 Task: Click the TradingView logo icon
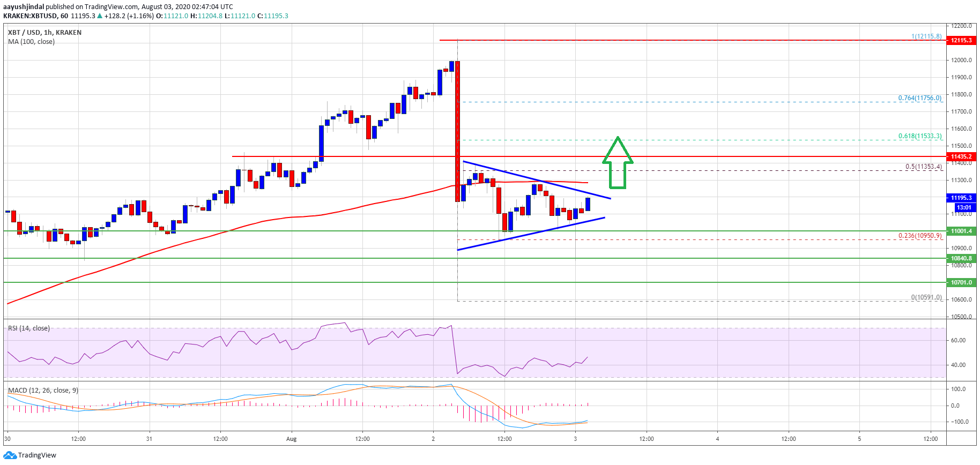coord(10,455)
